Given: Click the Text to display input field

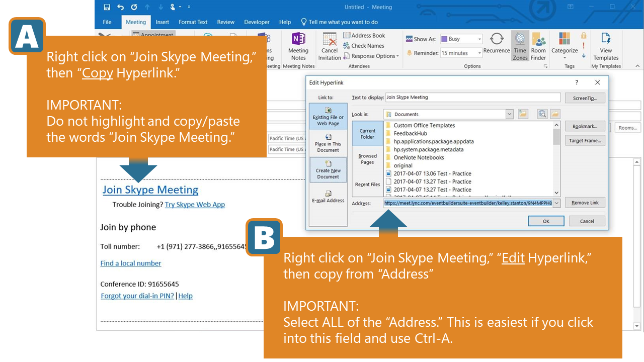Looking at the screenshot, I should click(x=472, y=98).
